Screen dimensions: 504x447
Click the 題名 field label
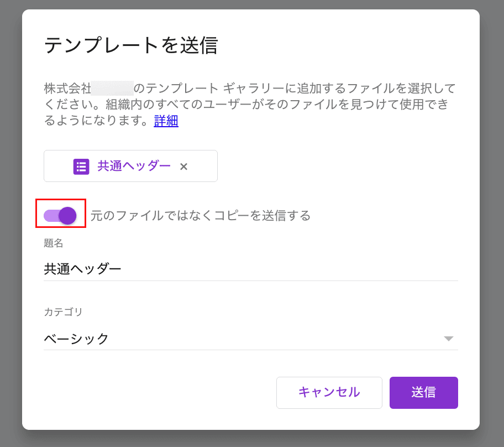click(x=54, y=243)
